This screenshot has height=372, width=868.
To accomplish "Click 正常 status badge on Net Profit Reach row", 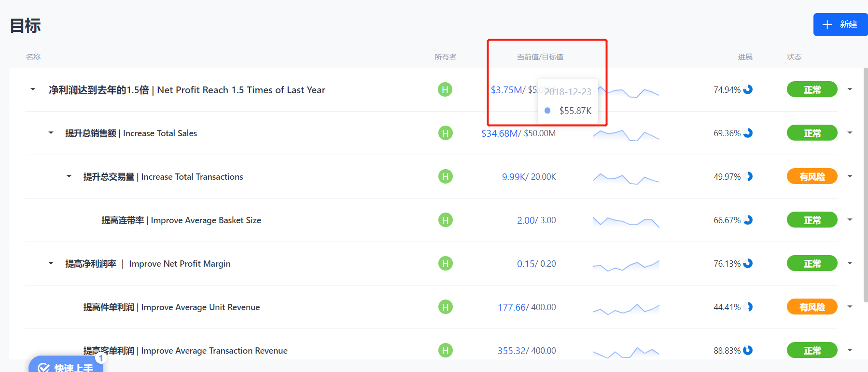I will (x=812, y=89).
